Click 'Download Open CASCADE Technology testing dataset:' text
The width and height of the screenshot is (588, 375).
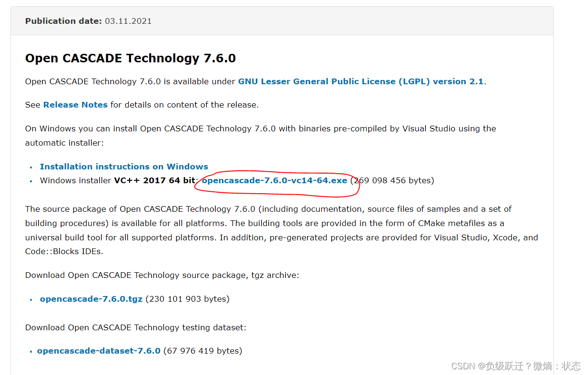pyautogui.click(x=136, y=327)
